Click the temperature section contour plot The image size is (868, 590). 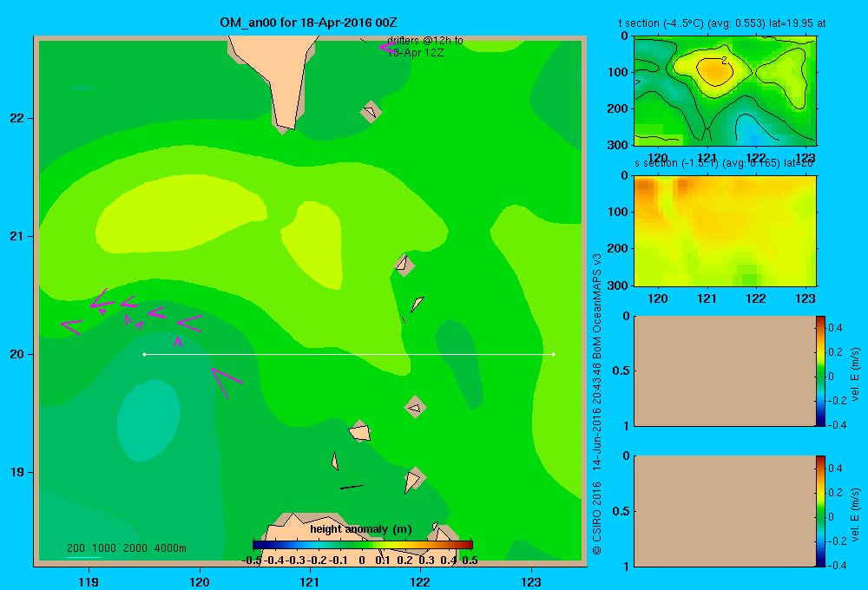coord(725,91)
